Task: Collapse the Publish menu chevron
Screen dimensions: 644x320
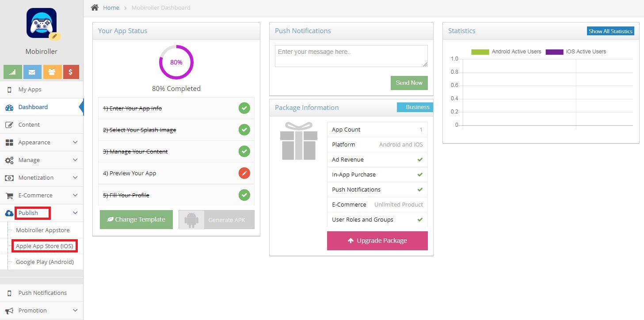Action: pyautogui.click(x=75, y=213)
